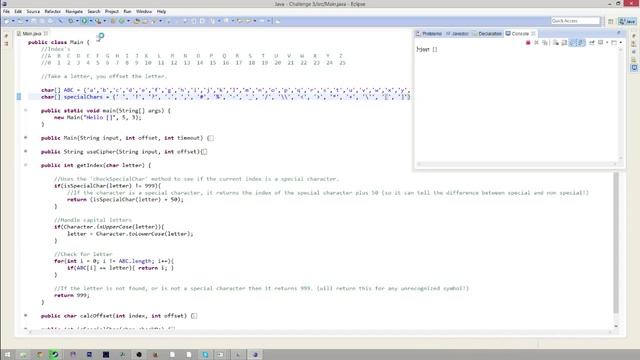Click the Open Type toolbar icon
The height and width of the screenshot is (360, 640).
pyautogui.click(x=137, y=21)
